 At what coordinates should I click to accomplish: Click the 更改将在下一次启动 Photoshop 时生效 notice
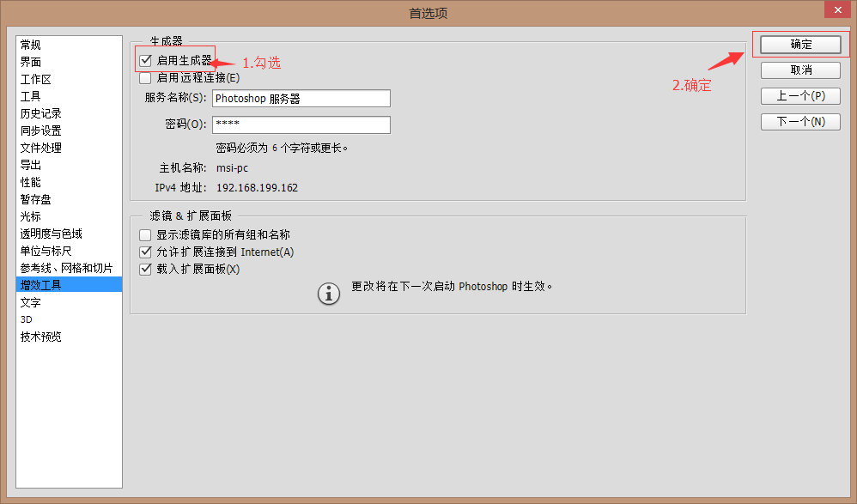tap(452, 287)
